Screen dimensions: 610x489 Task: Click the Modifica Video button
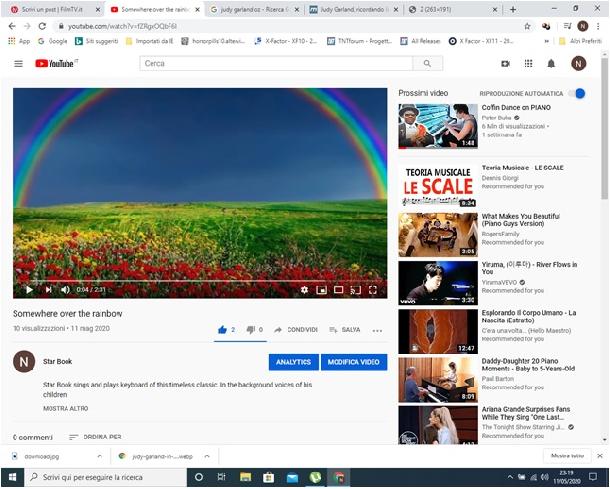tap(354, 362)
